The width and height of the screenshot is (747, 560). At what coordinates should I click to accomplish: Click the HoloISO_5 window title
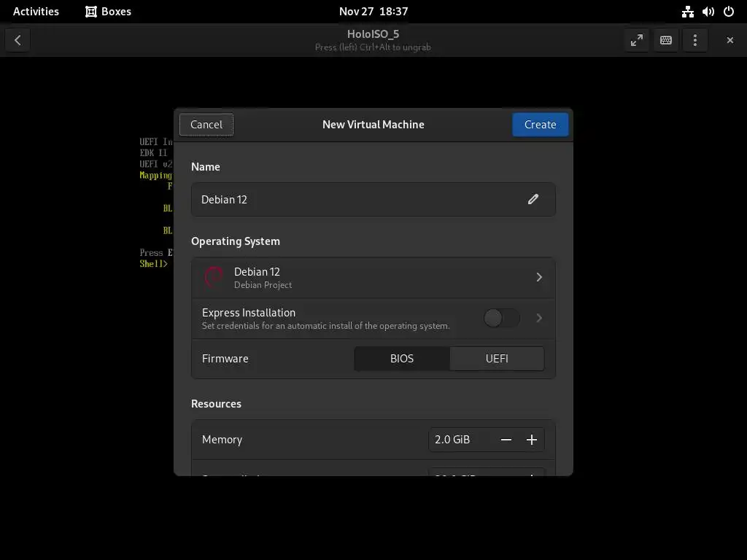pyautogui.click(x=373, y=34)
